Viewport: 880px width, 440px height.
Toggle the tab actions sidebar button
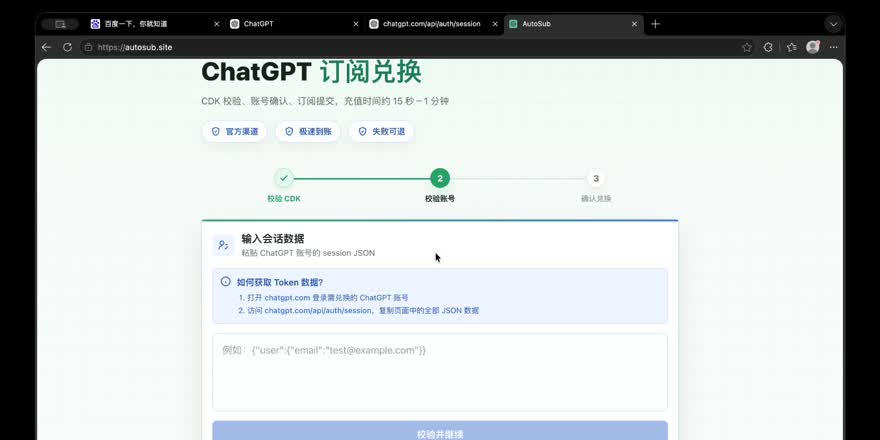(60, 24)
